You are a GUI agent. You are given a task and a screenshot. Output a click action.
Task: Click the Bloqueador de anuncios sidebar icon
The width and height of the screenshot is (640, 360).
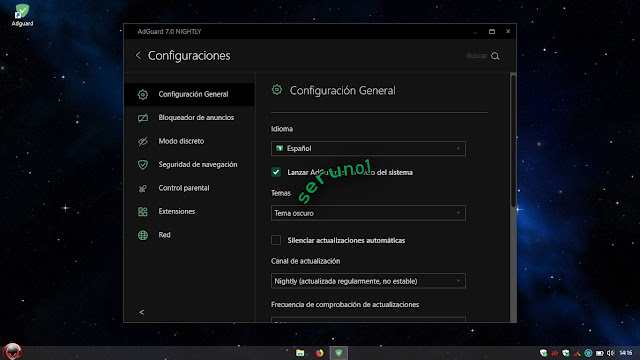coord(142,118)
